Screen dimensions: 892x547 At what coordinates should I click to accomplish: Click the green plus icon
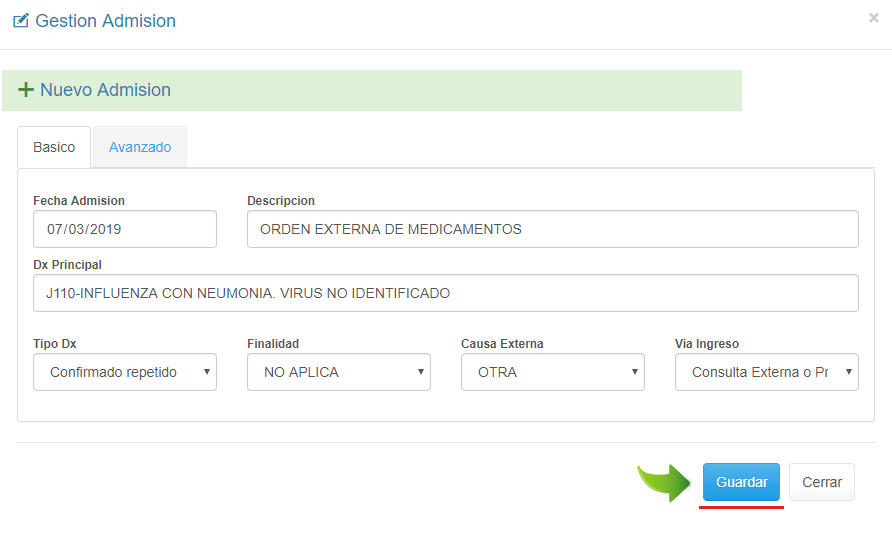tap(26, 90)
